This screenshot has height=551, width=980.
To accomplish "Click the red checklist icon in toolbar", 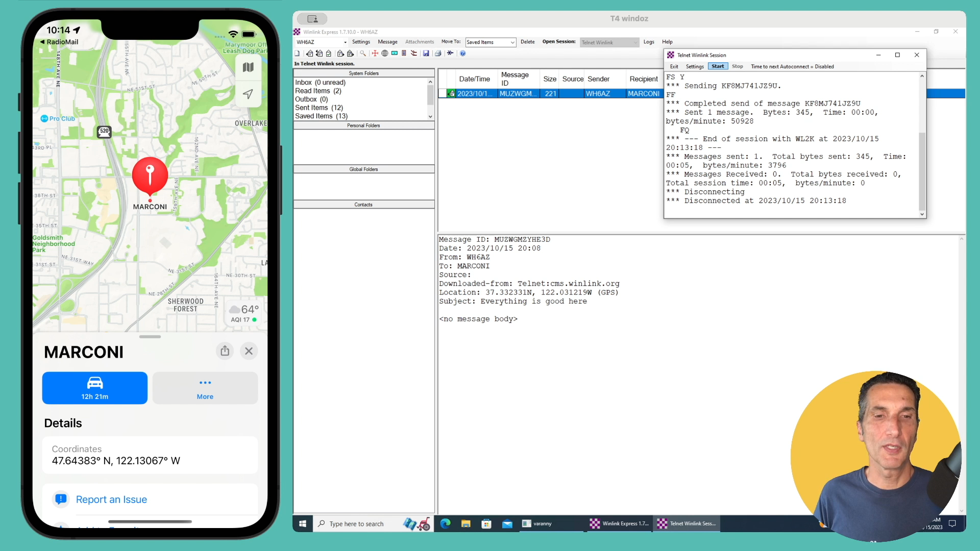I will [x=413, y=53].
